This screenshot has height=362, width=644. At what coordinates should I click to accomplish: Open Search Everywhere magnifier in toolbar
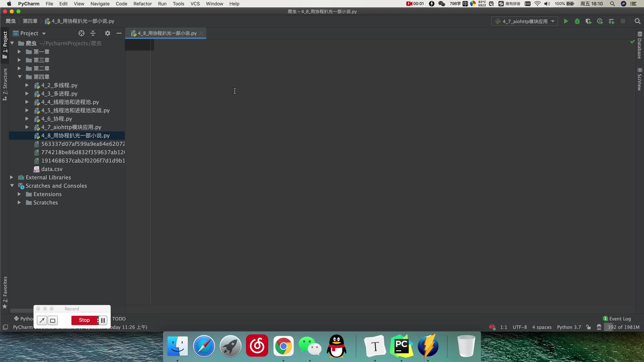(x=638, y=21)
